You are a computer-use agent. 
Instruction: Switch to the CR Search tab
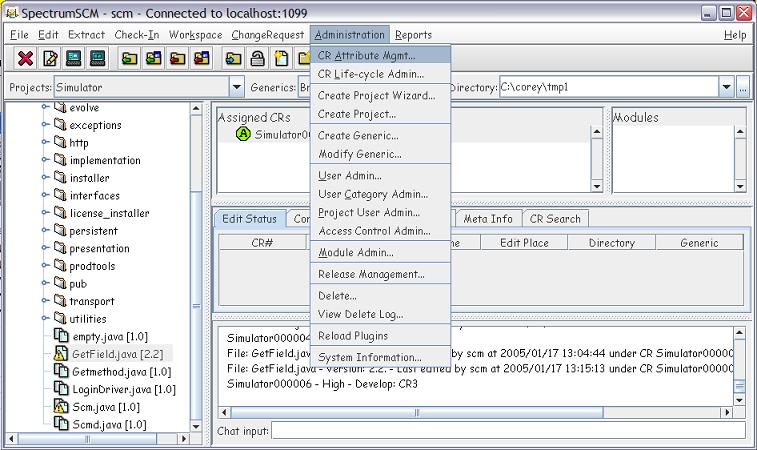[x=555, y=219]
